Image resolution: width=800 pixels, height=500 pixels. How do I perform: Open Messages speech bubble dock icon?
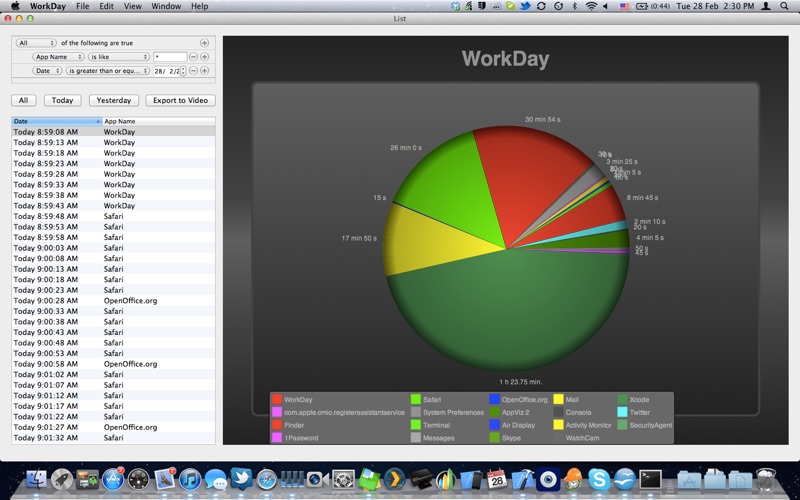pos(216,480)
